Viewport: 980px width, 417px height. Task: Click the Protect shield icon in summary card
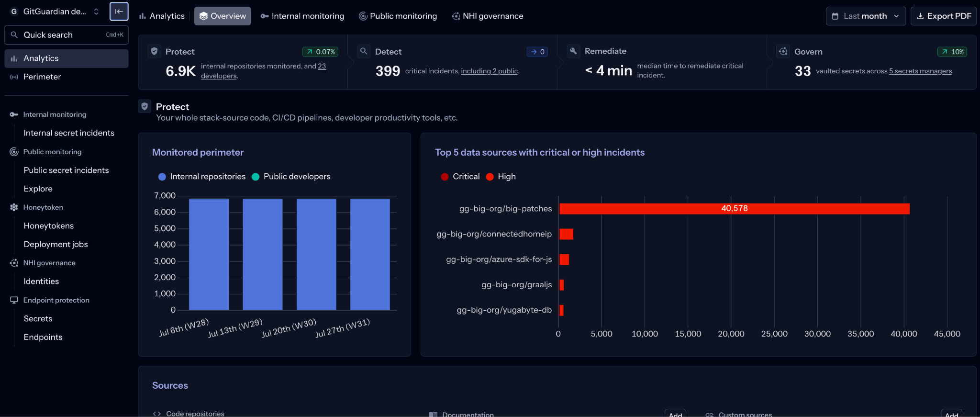coord(154,51)
